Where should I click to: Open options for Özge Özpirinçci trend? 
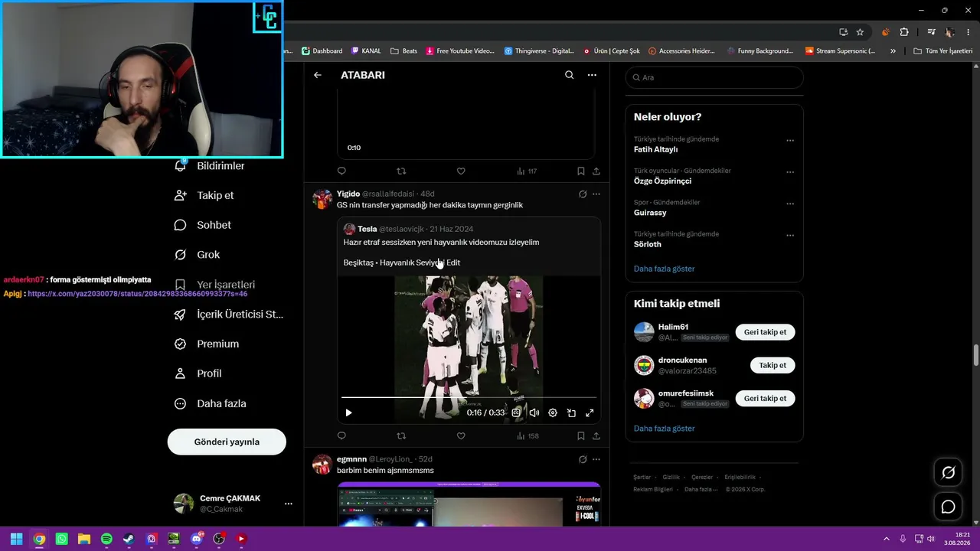click(x=790, y=172)
